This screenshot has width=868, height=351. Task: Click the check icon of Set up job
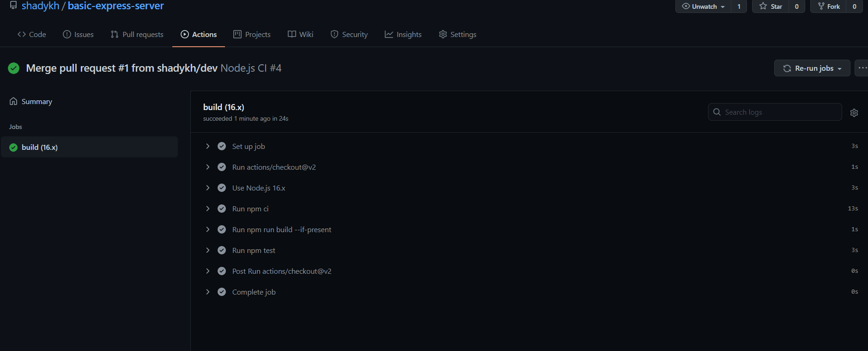coord(222,146)
